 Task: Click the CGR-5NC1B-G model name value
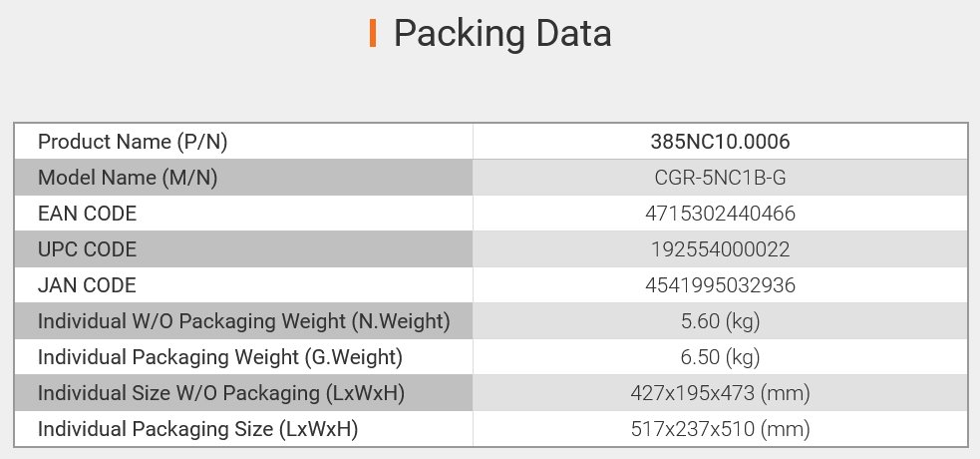tap(720, 178)
